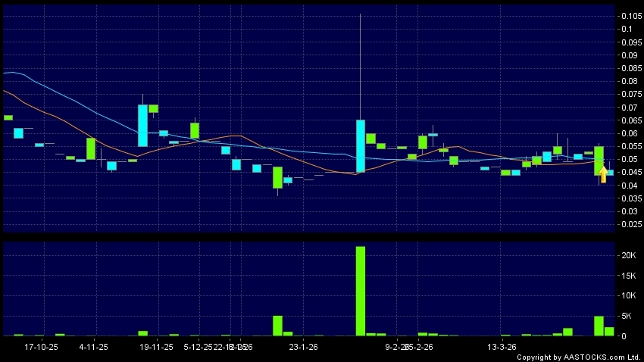Click the 19-11-25 date label
The height and width of the screenshot is (362, 644).
click(157, 347)
